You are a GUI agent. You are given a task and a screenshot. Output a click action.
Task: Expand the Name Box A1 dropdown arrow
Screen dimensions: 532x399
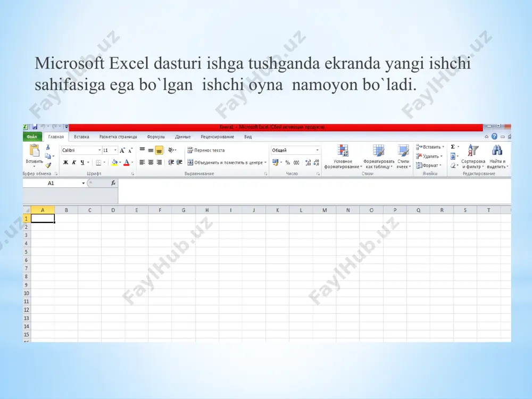83,183
